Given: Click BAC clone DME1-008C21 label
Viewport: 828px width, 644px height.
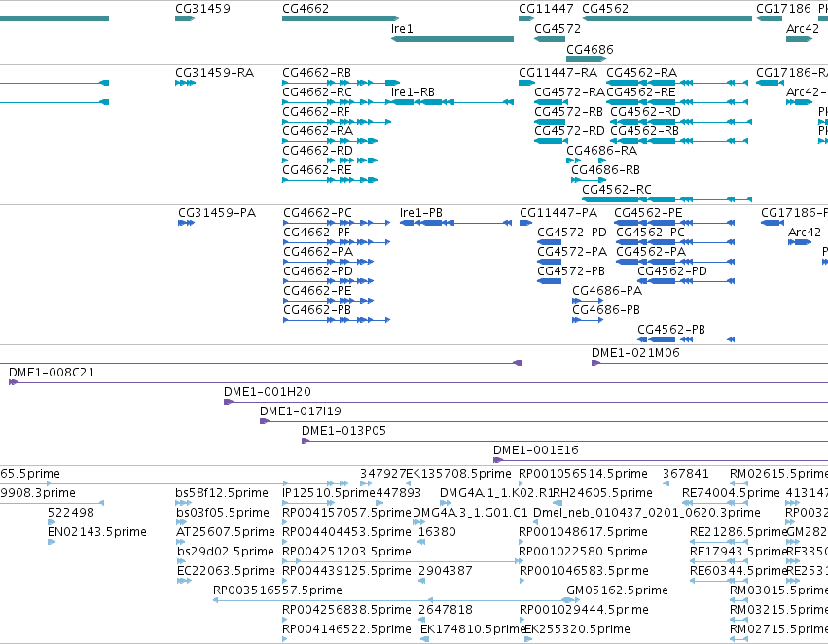Looking at the screenshot, I should [53, 373].
